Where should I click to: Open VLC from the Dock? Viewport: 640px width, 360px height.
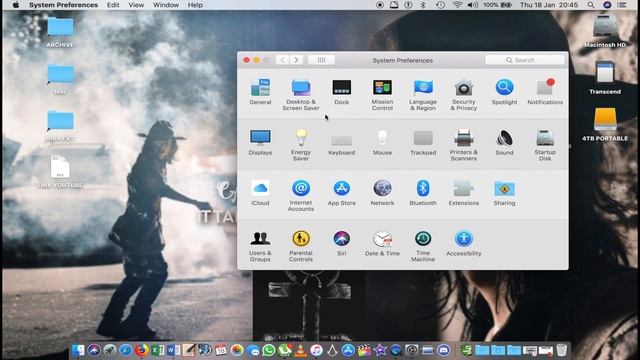tap(300, 350)
